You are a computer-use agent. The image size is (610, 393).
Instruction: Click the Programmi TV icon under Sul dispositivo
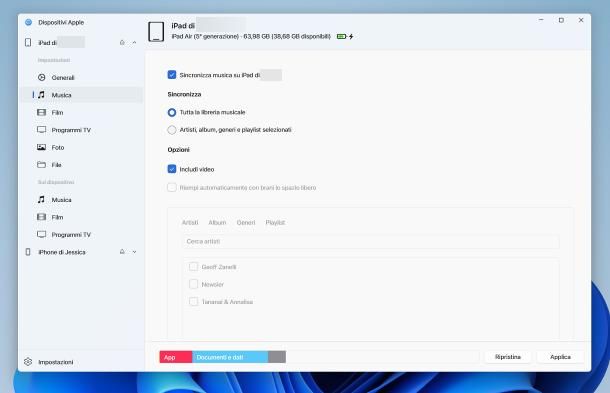pyautogui.click(x=41, y=234)
